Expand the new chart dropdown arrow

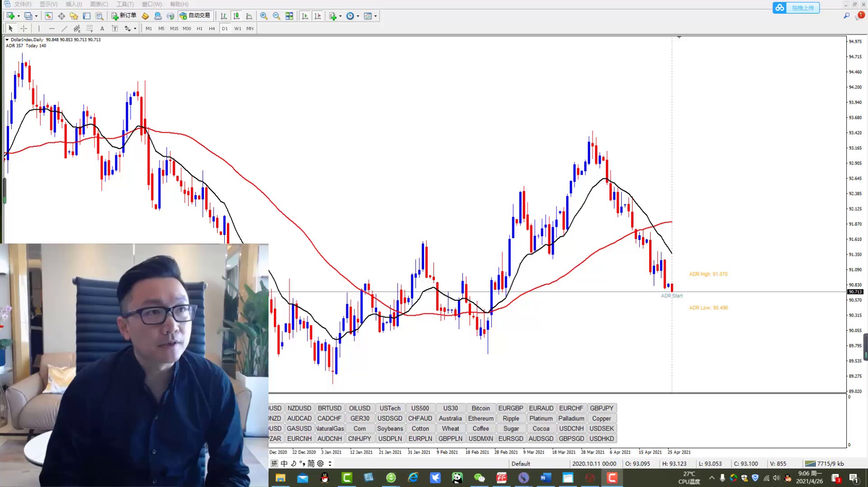click(19, 16)
